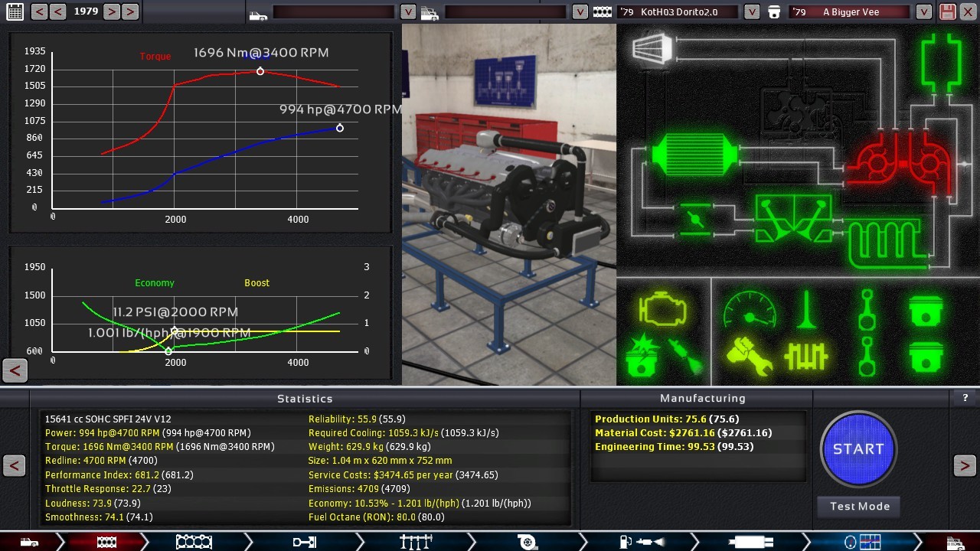
Task: Expand the engine variant 'A Bigger Vee' dropdown
Action: (924, 11)
